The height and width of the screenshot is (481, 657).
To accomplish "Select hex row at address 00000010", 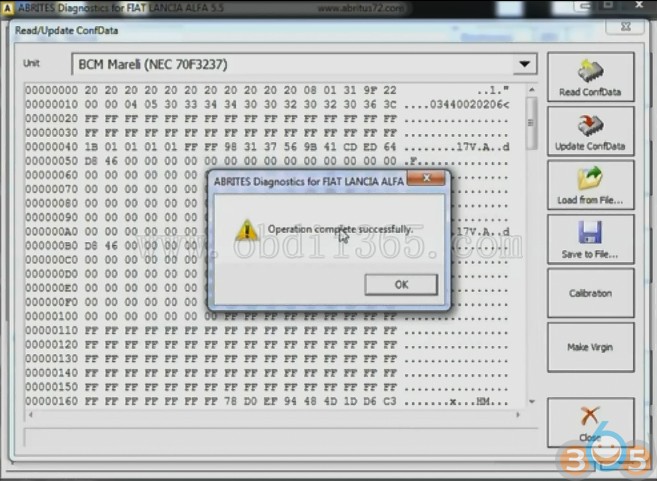I will [267, 104].
